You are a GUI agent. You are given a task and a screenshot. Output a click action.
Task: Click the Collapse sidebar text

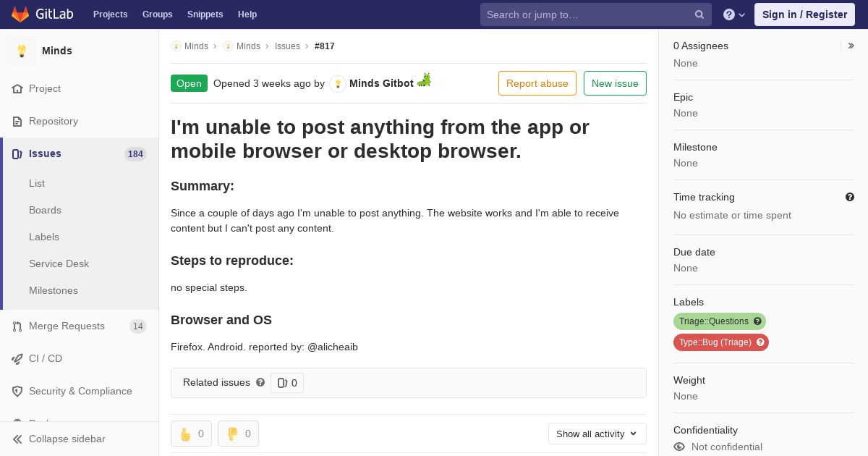pyautogui.click(x=67, y=439)
